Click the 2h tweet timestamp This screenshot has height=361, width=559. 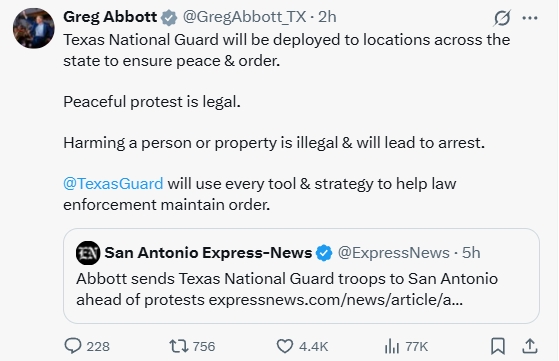point(327,17)
